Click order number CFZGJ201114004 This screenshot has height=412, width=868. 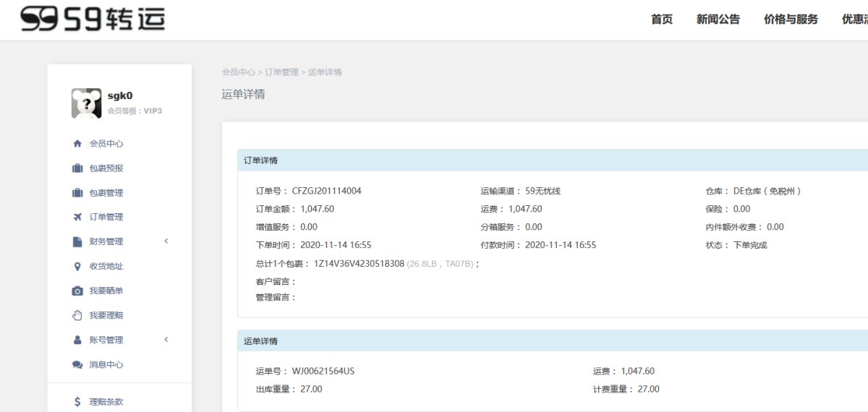(326, 191)
